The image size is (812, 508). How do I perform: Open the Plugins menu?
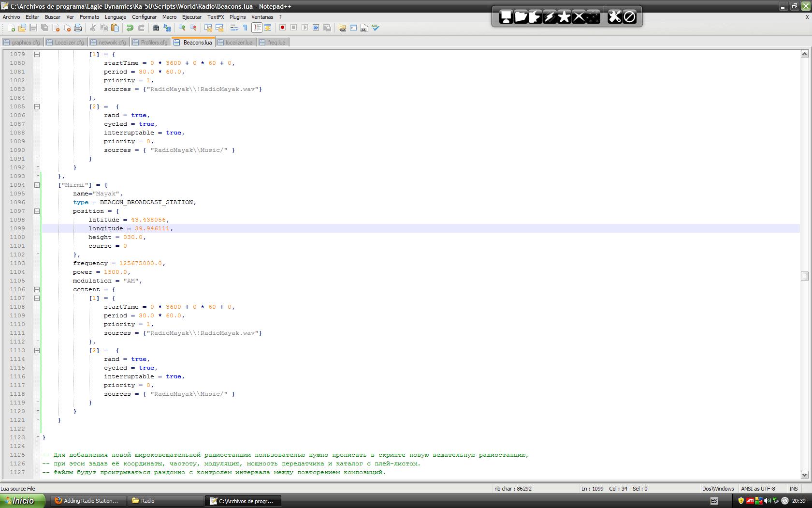click(237, 17)
